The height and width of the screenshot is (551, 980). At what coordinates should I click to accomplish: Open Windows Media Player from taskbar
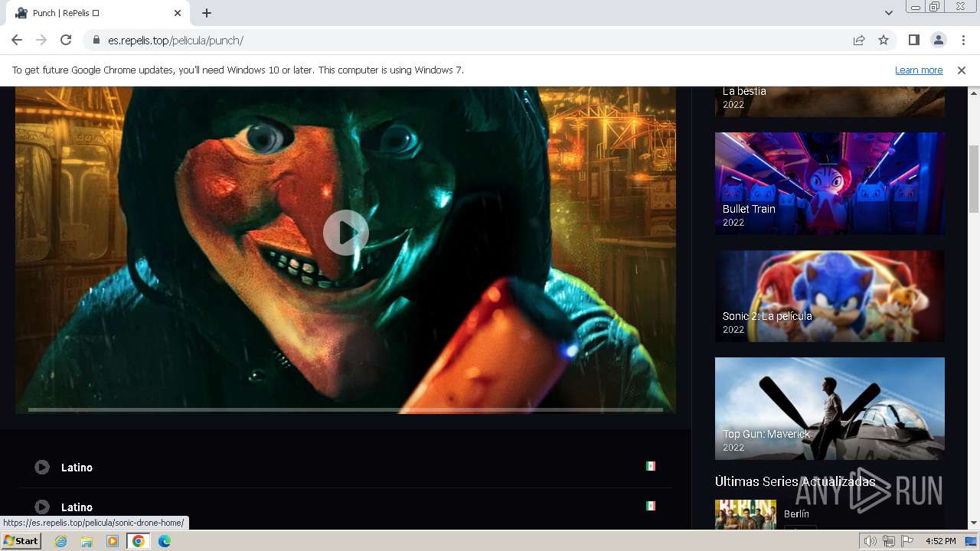pos(113,541)
